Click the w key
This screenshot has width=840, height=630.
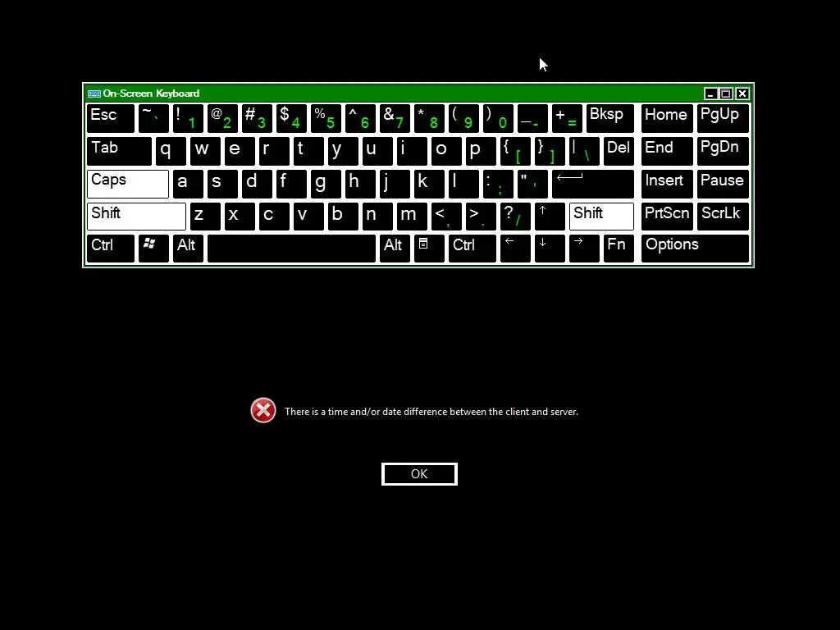pyautogui.click(x=205, y=151)
